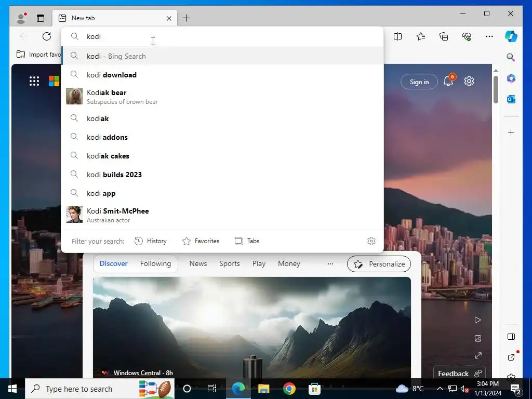Open notifications bell with badge 6
This screenshot has height=399, width=532.
click(x=449, y=81)
